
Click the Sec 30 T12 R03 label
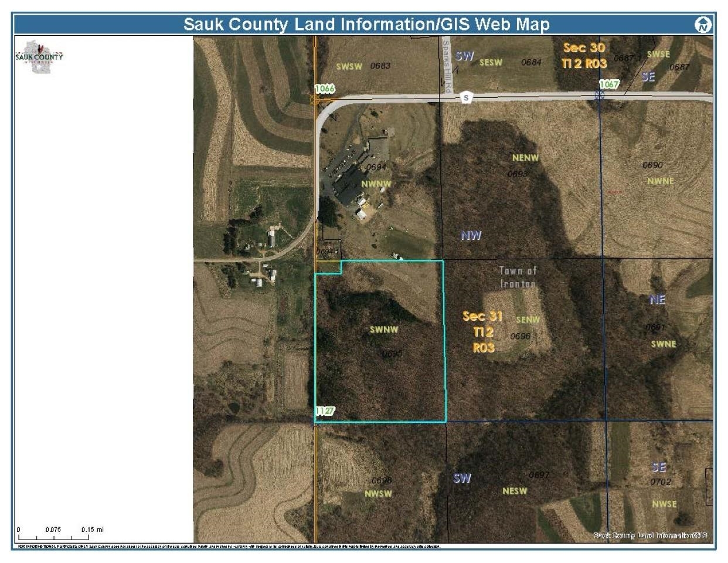click(x=584, y=56)
